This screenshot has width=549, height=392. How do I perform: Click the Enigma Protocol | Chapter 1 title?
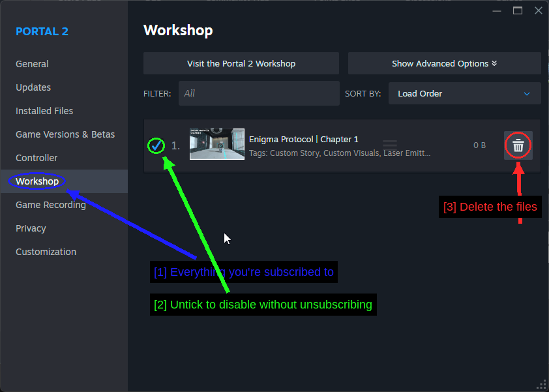coord(304,139)
